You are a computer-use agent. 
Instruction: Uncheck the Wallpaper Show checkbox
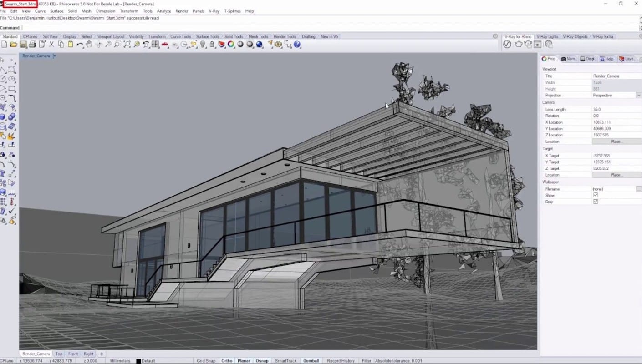point(595,195)
